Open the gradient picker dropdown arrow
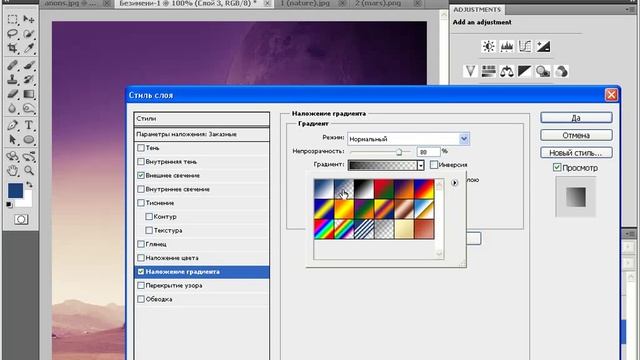The image size is (640, 360). 420,165
